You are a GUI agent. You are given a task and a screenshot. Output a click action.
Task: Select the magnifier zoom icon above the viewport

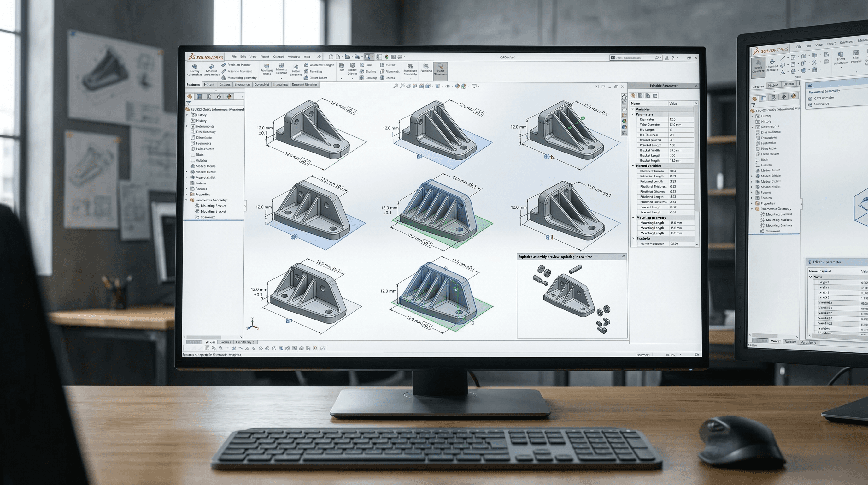(395, 86)
